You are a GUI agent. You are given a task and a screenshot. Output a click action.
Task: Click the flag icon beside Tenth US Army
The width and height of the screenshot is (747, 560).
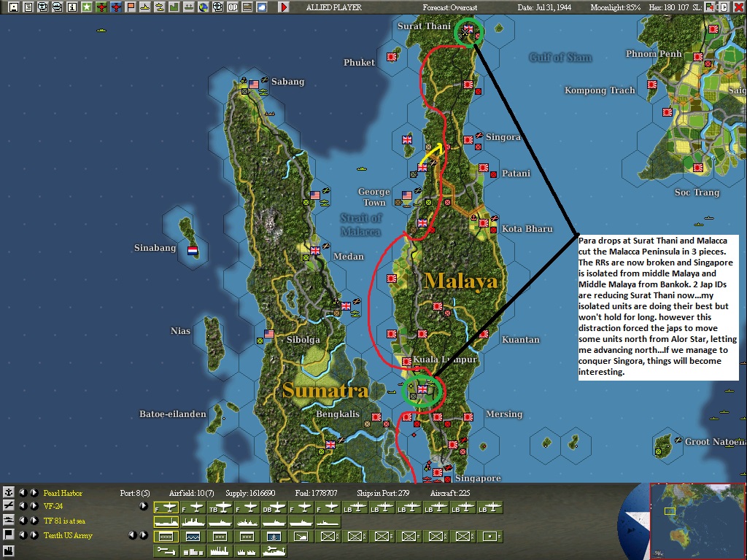pos(8,534)
